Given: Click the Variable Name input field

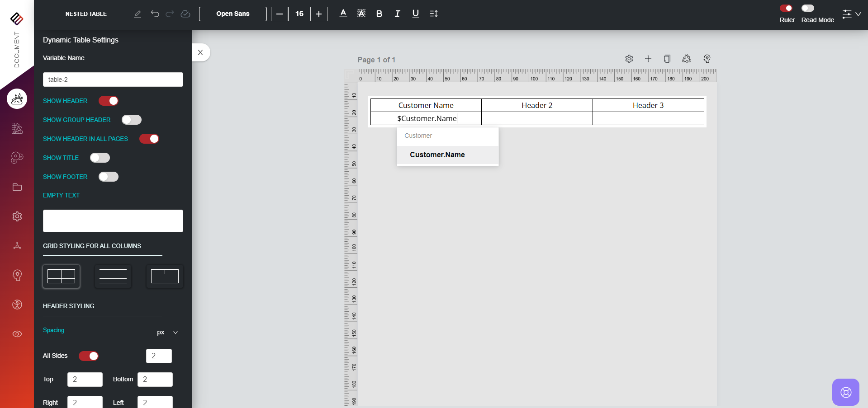Looking at the screenshot, I should tap(113, 80).
